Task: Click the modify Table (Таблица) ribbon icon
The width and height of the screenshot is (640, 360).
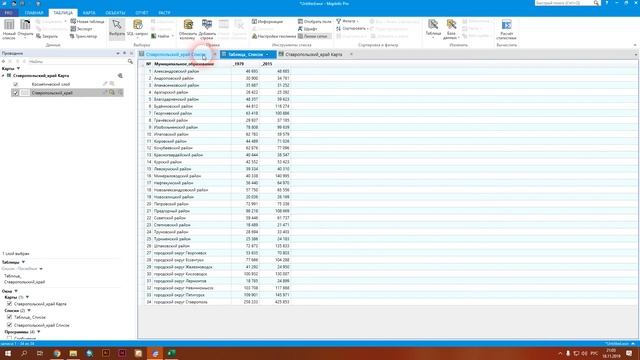Action: pyautogui.click(x=433, y=28)
